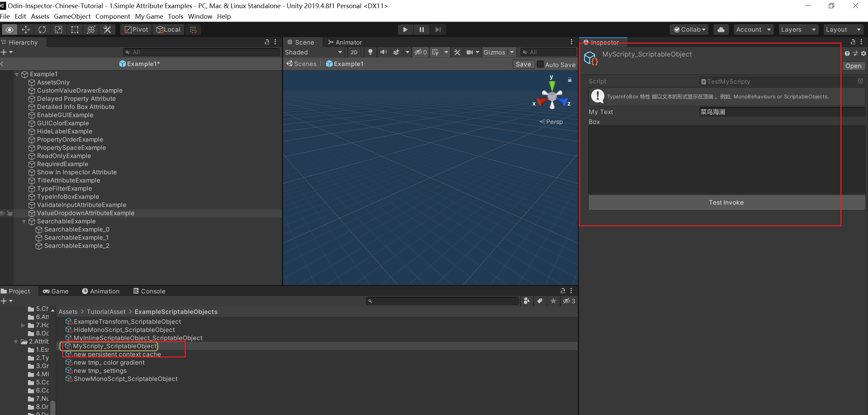Screen dimensions: 868x415
Task: Open custom editor tools wrench icon
Action: pyautogui.click(x=107, y=30)
